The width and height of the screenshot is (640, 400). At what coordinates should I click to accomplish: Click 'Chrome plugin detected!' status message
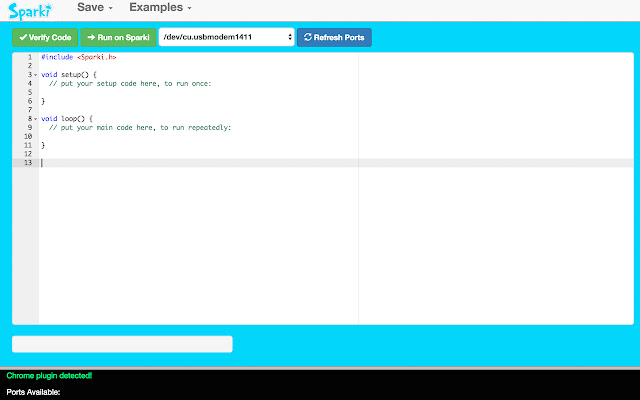pos(49,376)
